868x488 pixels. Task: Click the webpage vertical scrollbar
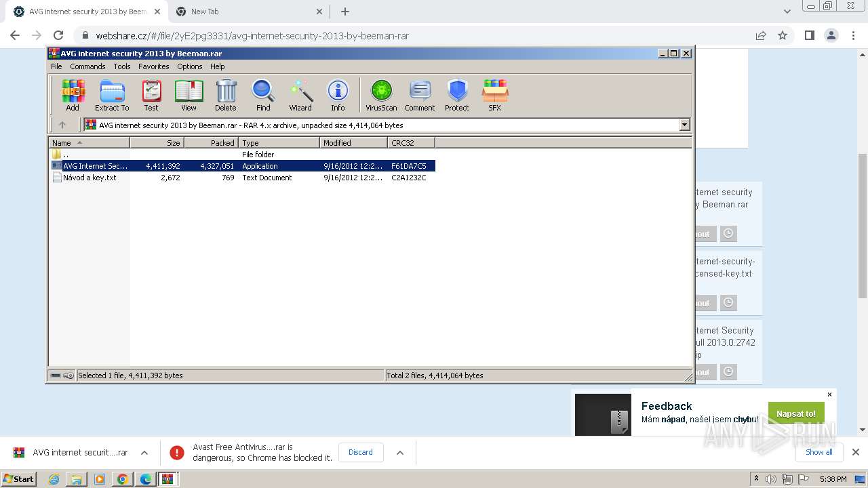point(862,226)
